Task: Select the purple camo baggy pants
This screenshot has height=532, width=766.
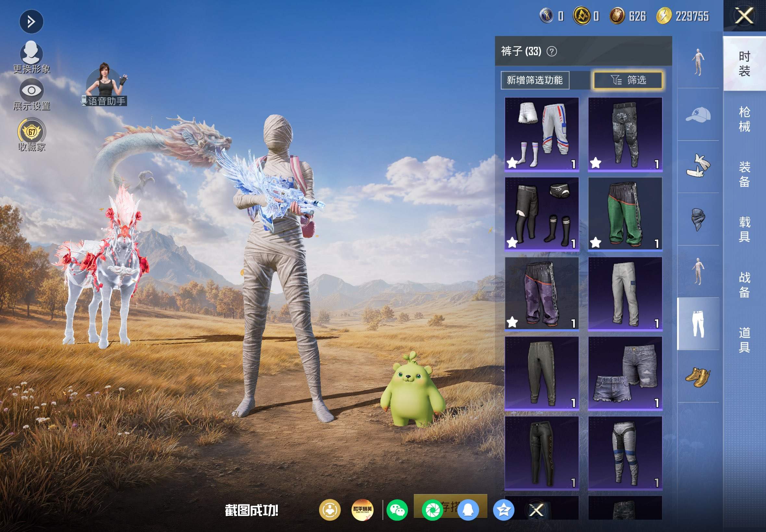Action: click(542, 294)
